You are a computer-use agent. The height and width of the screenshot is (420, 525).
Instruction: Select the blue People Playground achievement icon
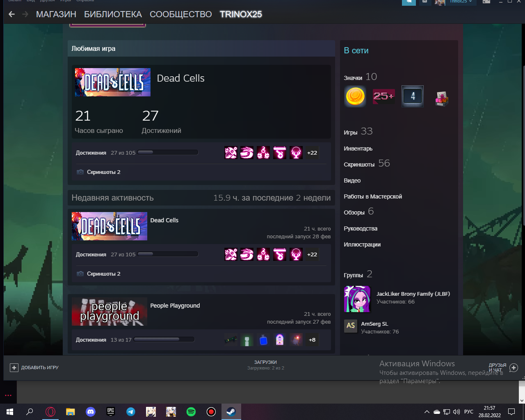(263, 340)
